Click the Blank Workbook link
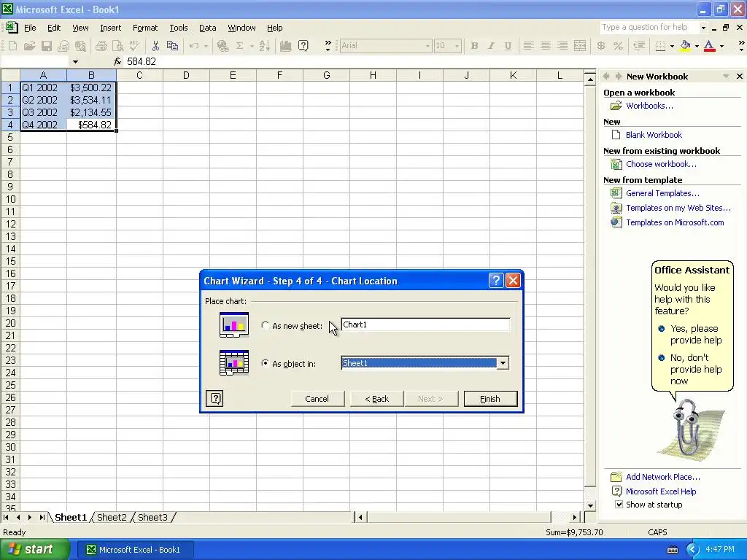 pyautogui.click(x=654, y=135)
